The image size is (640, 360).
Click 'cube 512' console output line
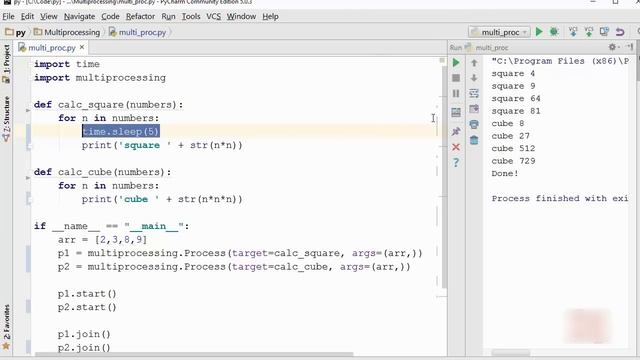(513, 148)
